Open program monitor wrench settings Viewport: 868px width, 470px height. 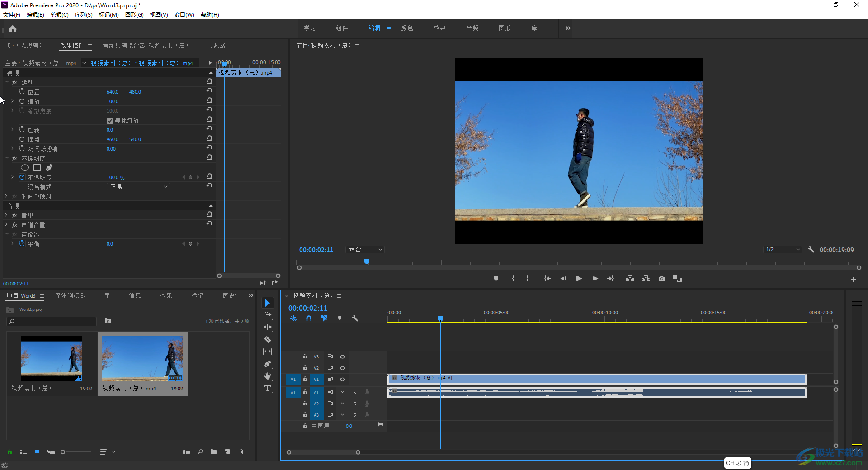tap(811, 249)
